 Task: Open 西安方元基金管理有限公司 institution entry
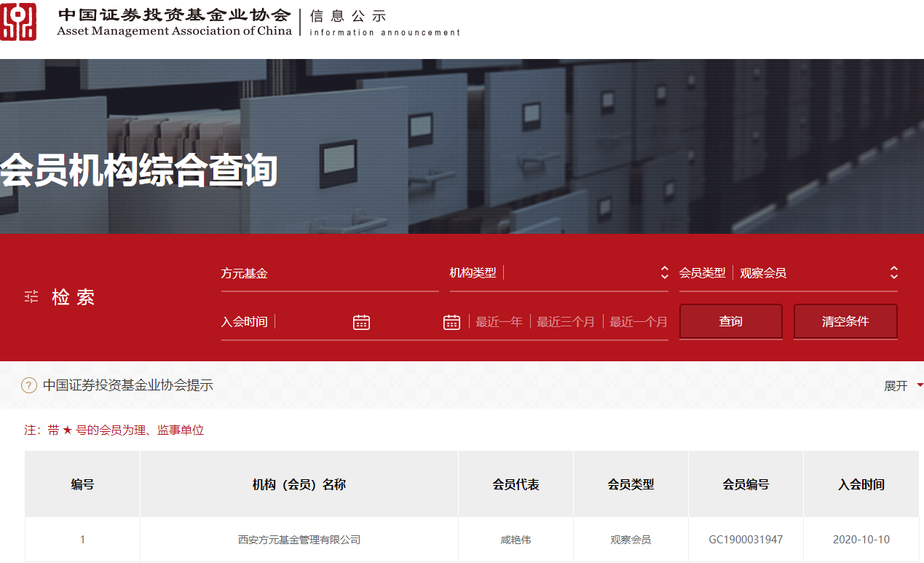(299, 540)
